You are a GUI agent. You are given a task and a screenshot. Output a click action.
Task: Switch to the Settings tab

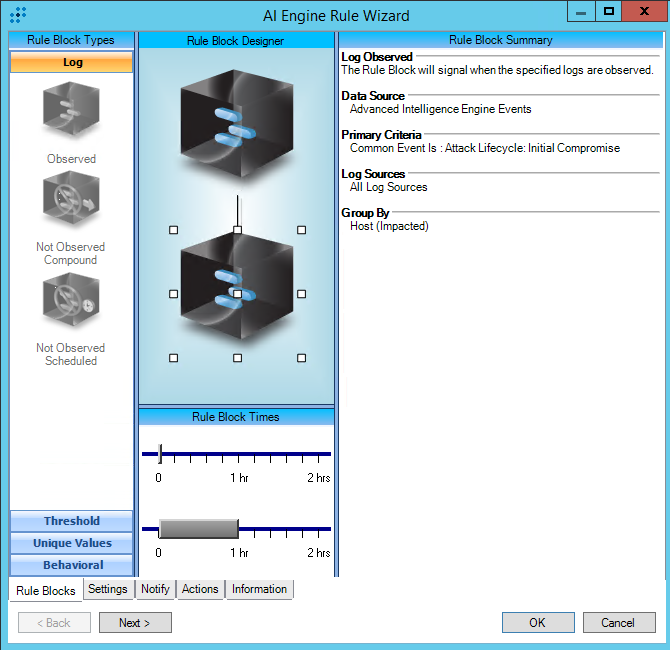108,589
